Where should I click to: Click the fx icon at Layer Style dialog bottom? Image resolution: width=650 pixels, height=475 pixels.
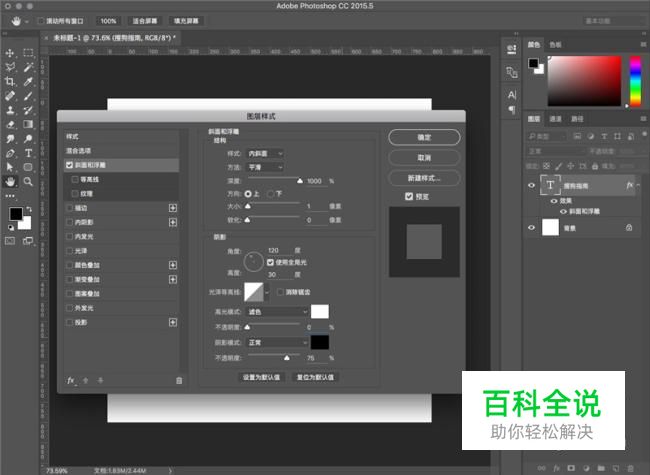tap(71, 380)
